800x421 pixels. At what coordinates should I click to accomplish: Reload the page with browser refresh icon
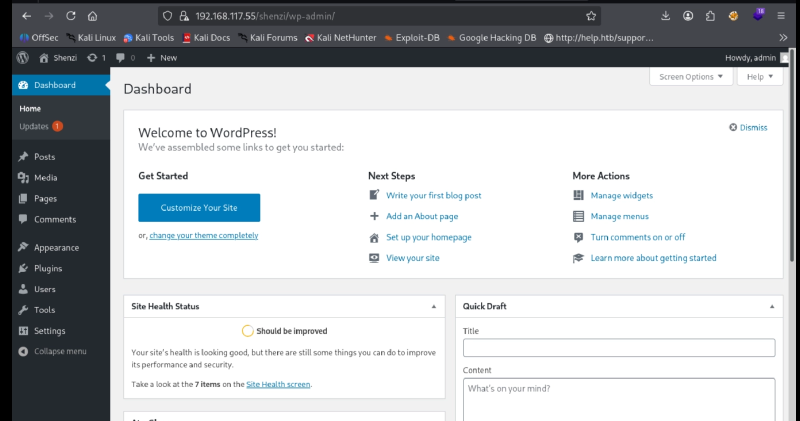click(x=70, y=16)
